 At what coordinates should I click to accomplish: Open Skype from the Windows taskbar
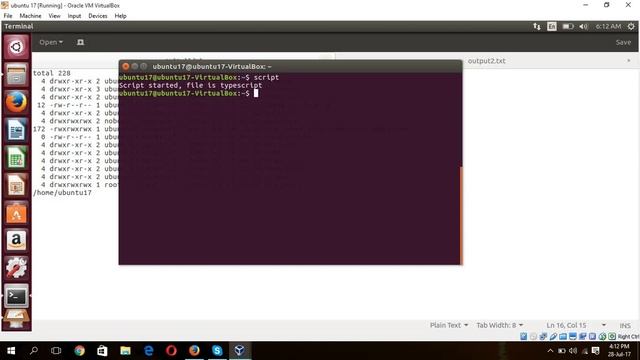pos(217,351)
